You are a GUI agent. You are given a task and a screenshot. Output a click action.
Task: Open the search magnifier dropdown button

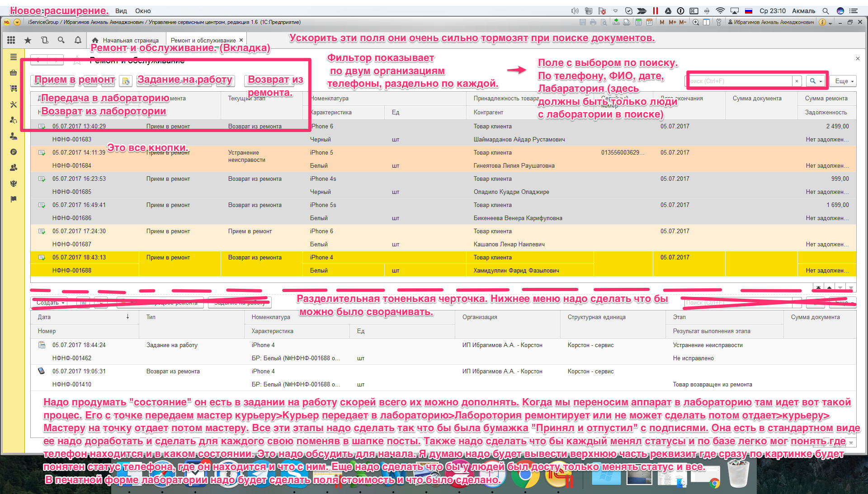pyautogui.click(x=816, y=81)
